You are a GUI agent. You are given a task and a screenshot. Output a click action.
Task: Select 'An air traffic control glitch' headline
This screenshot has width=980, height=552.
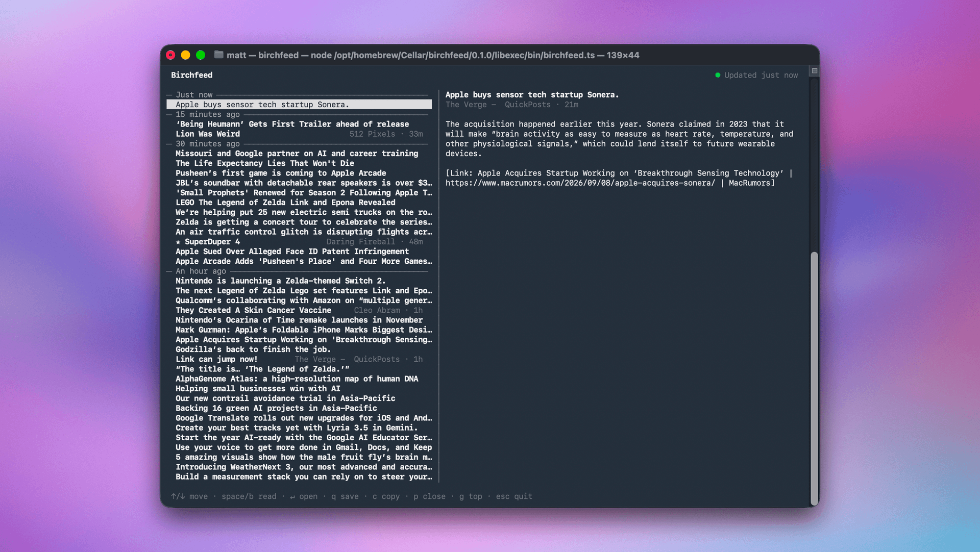tap(304, 232)
